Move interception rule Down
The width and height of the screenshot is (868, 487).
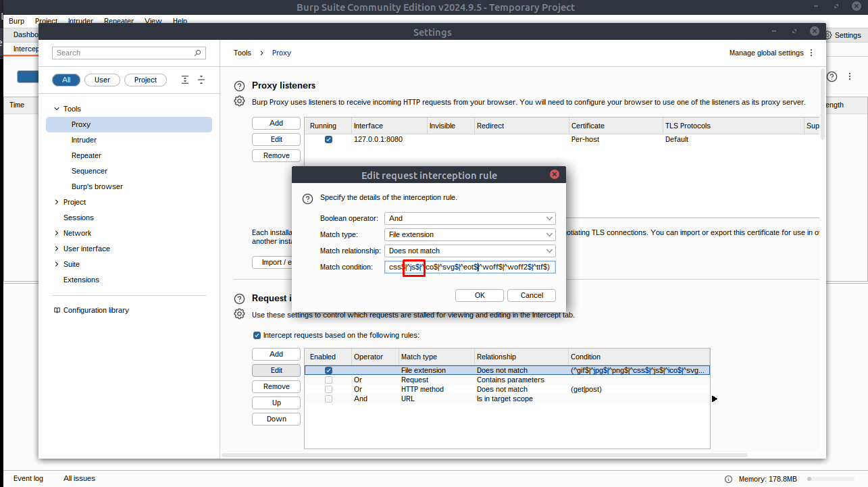click(276, 419)
